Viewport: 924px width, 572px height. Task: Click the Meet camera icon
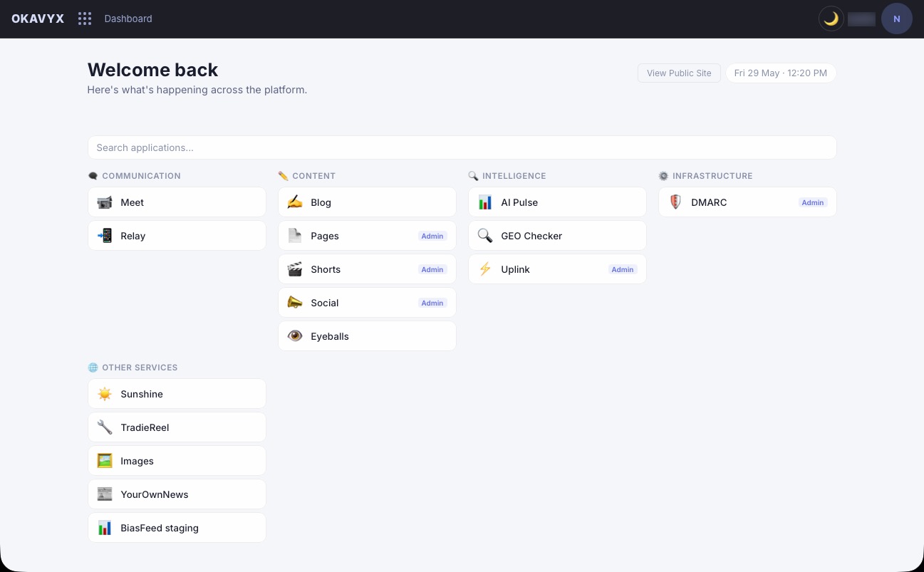pos(105,202)
